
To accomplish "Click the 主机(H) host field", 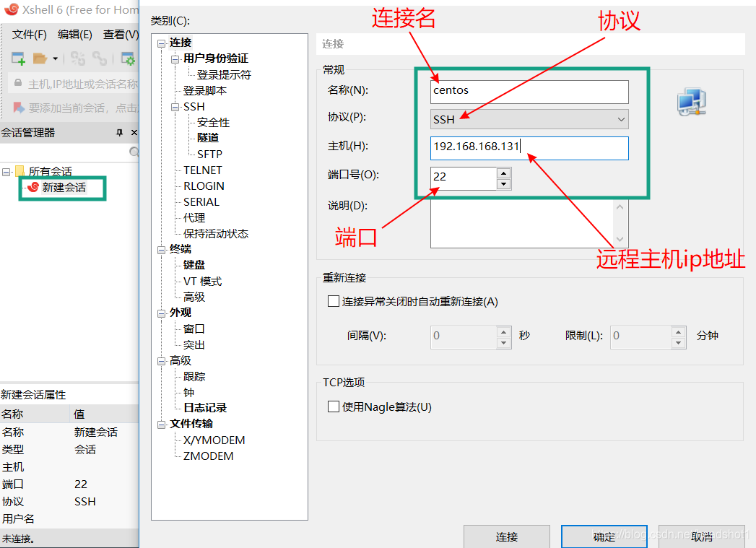I will tap(529, 148).
